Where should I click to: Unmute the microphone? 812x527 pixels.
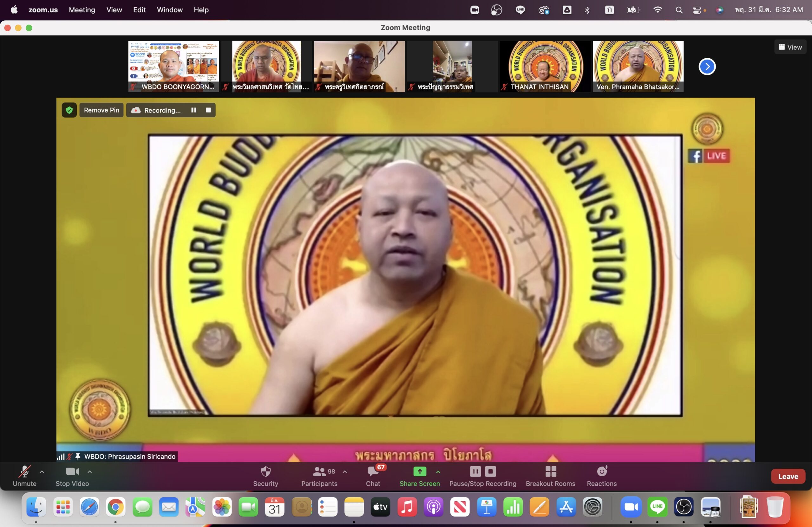[24, 472]
